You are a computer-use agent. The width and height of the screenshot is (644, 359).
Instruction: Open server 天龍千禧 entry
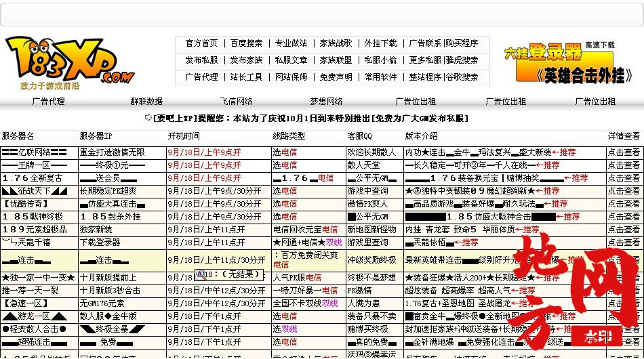[26, 242]
